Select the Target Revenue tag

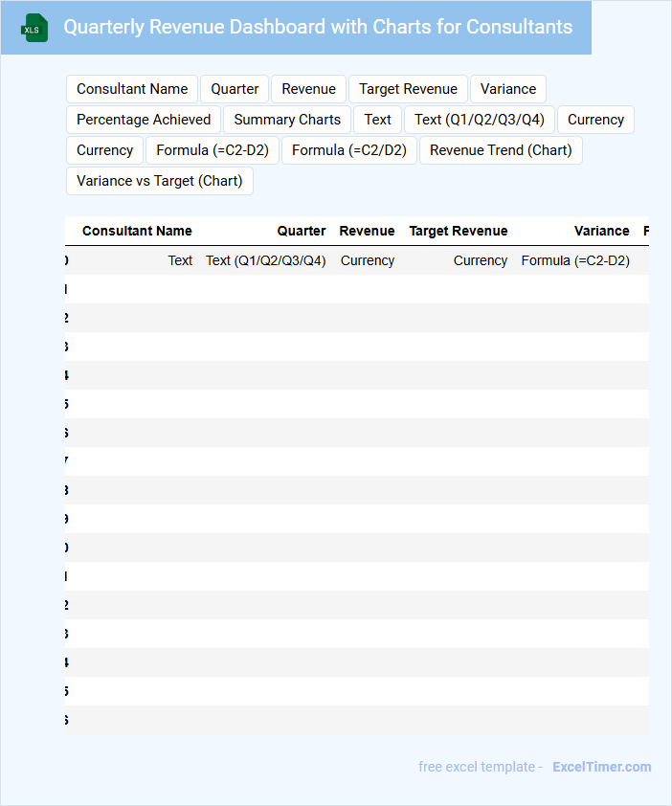[408, 89]
